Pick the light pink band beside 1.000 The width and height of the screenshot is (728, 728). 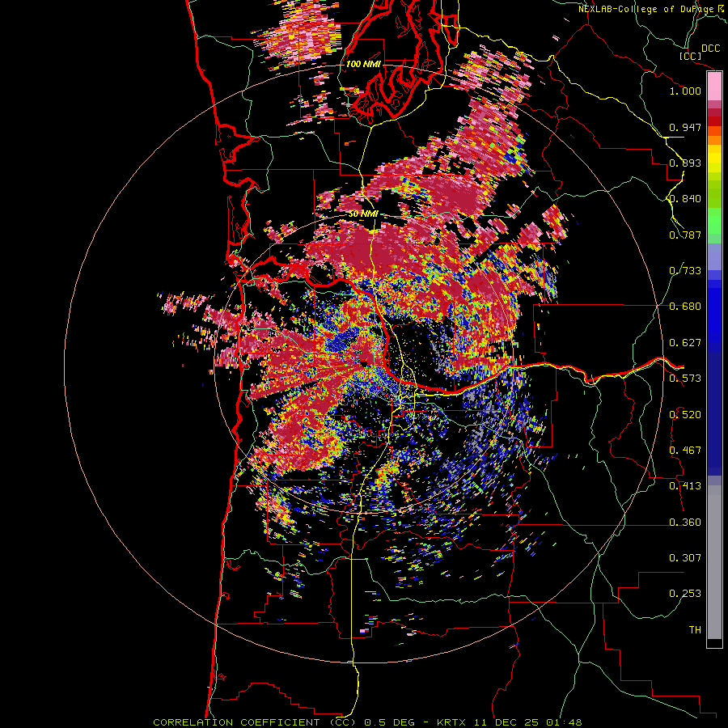[714, 87]
